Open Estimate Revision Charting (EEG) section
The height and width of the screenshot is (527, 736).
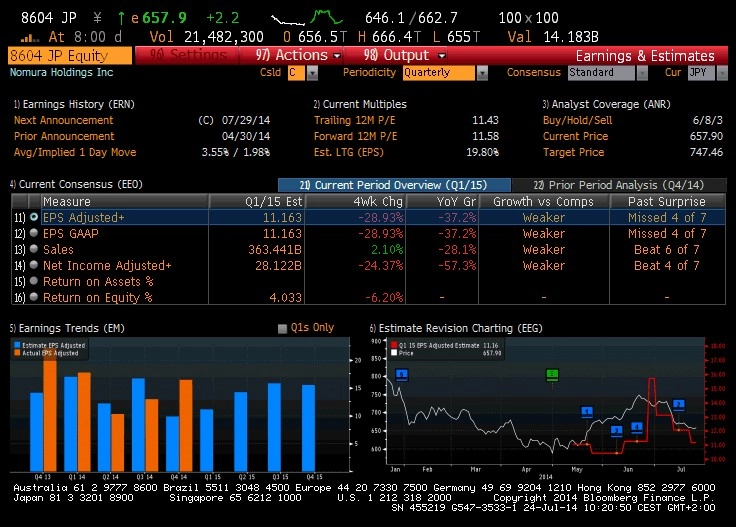pyautogui.click(x=456, y=328)
